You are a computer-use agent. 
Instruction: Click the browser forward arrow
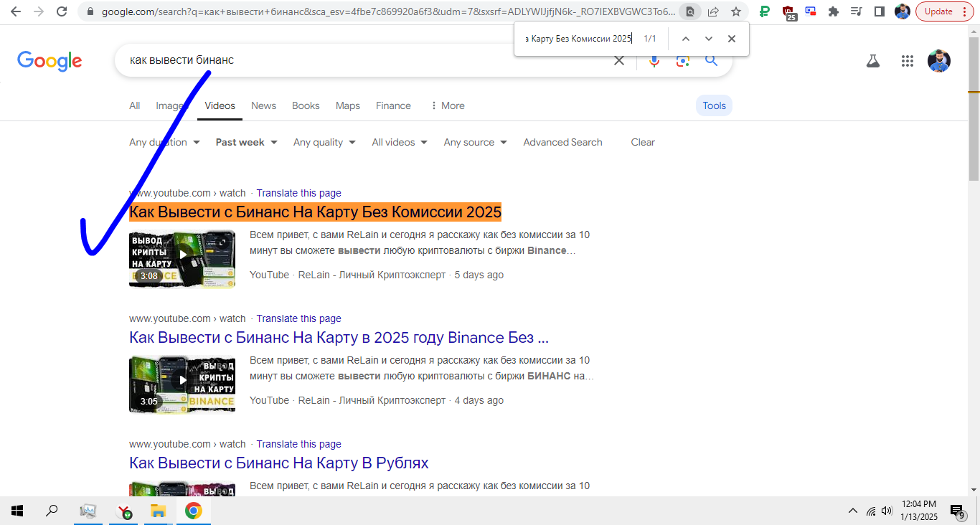click(x=39, y=11)
